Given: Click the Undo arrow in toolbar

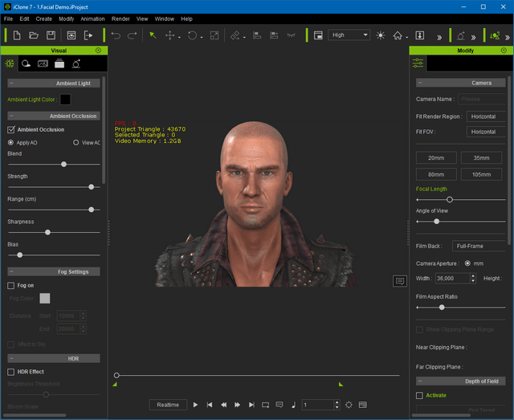Looking at the screenshot, I should tap(116, 35).
